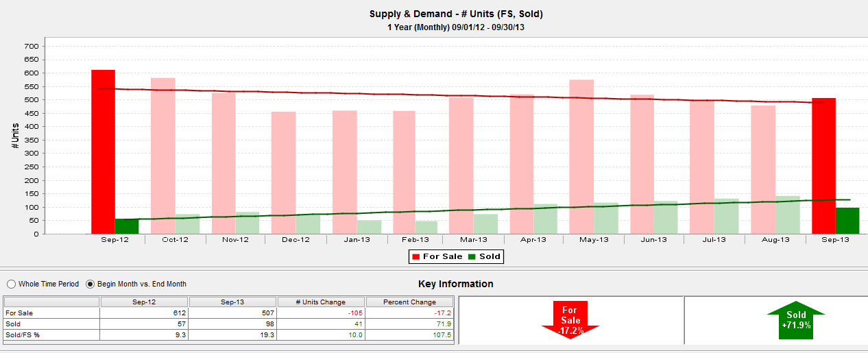Click the dark green Sep-13 Sold bar
This screenshot has width=868, height=353.
[847, 221]
